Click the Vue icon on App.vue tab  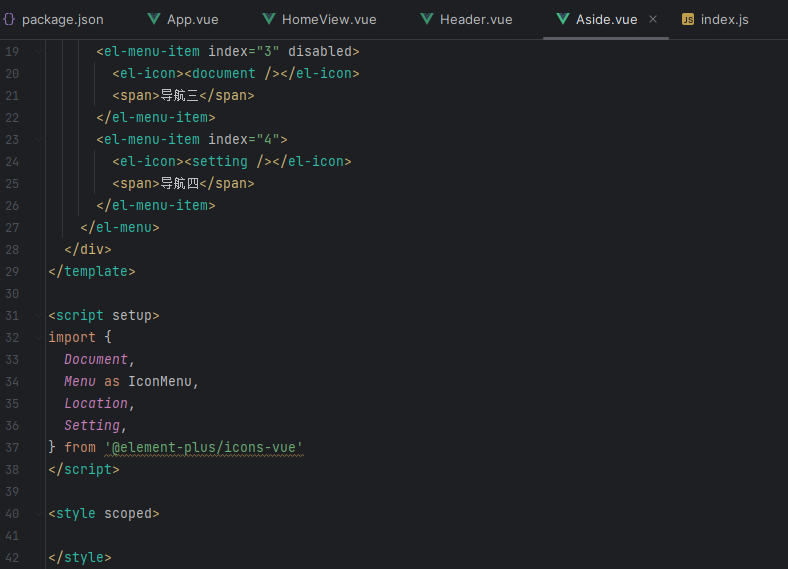click(x=154, y=20)
